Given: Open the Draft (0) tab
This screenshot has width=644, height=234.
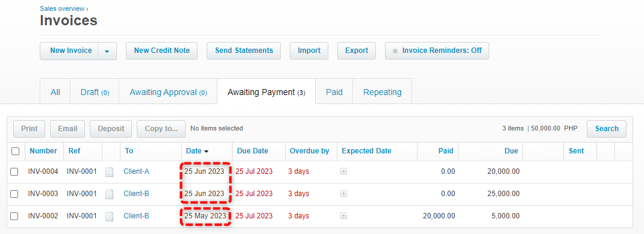Looking at the screenshot, I should tap(95, 92).
